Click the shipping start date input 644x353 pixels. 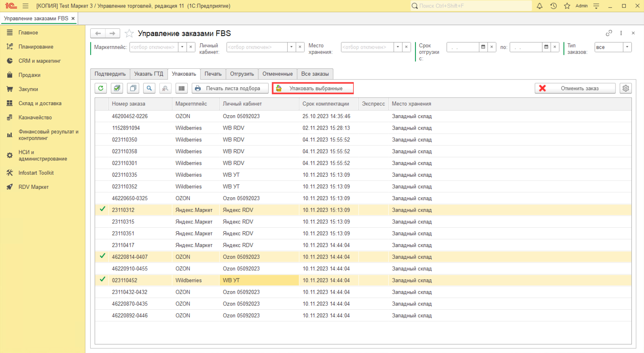[x=463, y=47]
